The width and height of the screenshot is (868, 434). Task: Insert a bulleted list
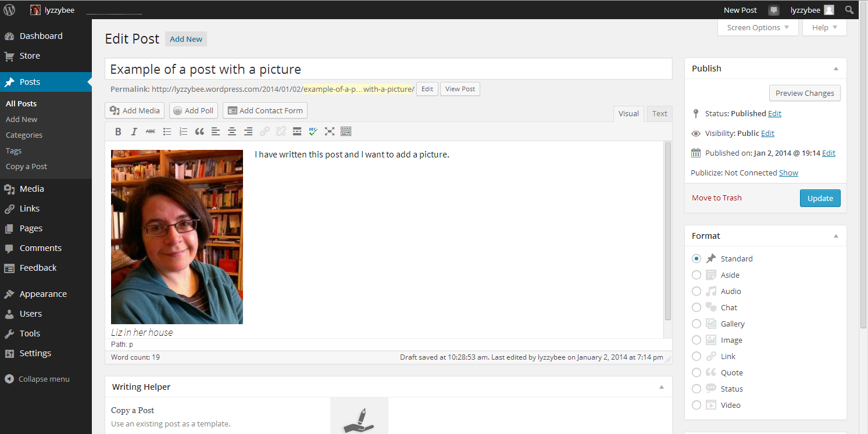click(167, 131)
